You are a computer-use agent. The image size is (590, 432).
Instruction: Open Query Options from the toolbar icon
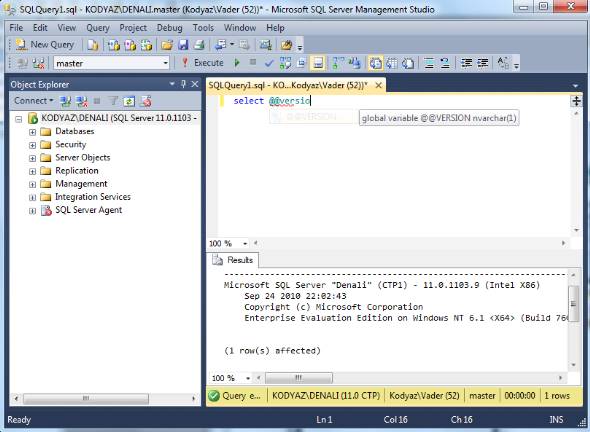(x=301, y=63)
